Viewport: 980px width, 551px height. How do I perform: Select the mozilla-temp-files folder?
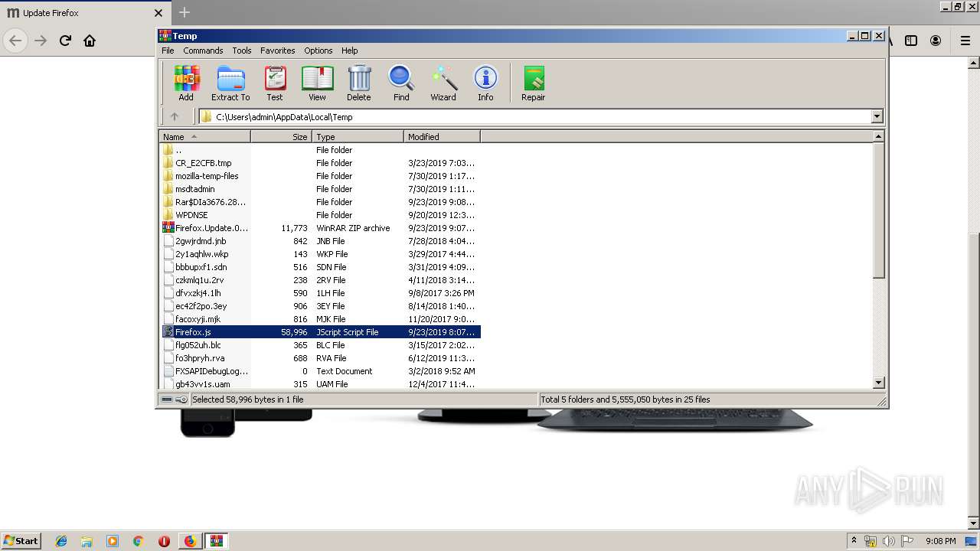click(x=320, y=176)
